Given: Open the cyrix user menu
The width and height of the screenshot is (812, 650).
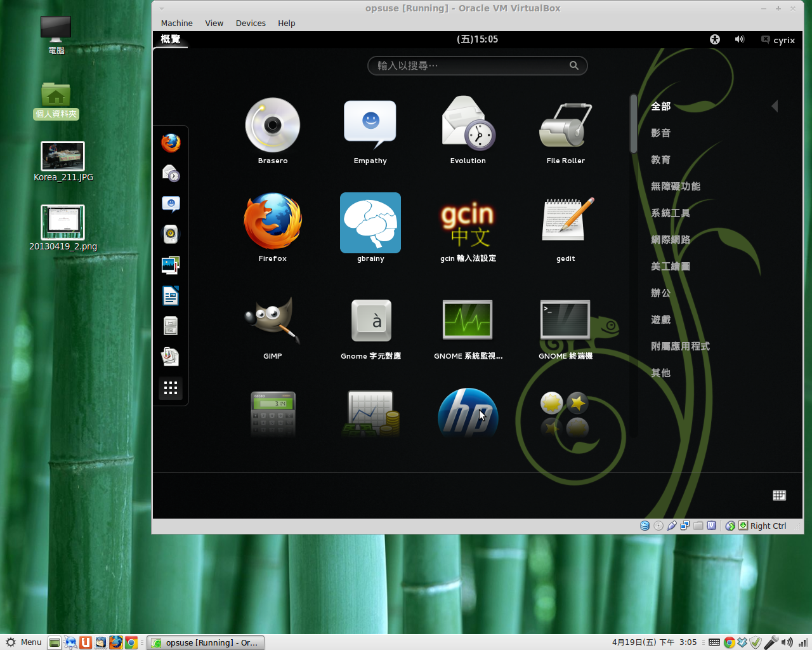Looking at the screenshot, I should pos(778,40).
